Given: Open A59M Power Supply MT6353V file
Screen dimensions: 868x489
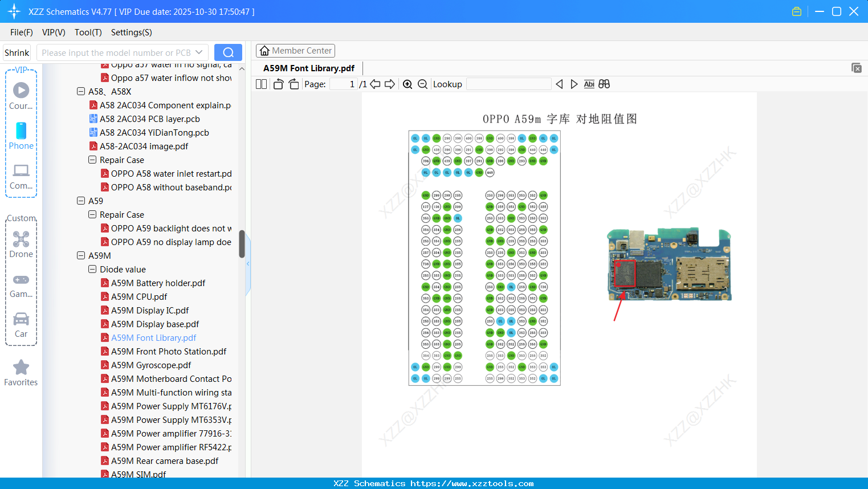Looking at the screenshot, I should pos(166,419).
